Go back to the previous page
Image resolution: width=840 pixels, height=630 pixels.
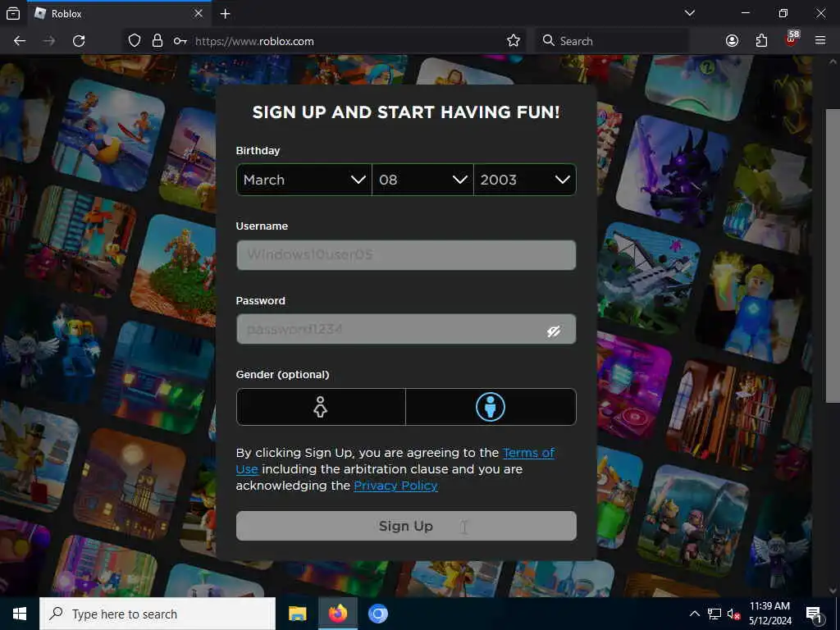coord(20,41)
